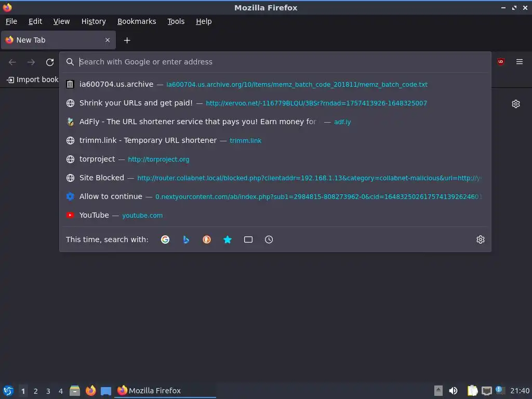Viewport: 532px width, 399px height.
Task: Open the View menu
Action: (61, 21)
